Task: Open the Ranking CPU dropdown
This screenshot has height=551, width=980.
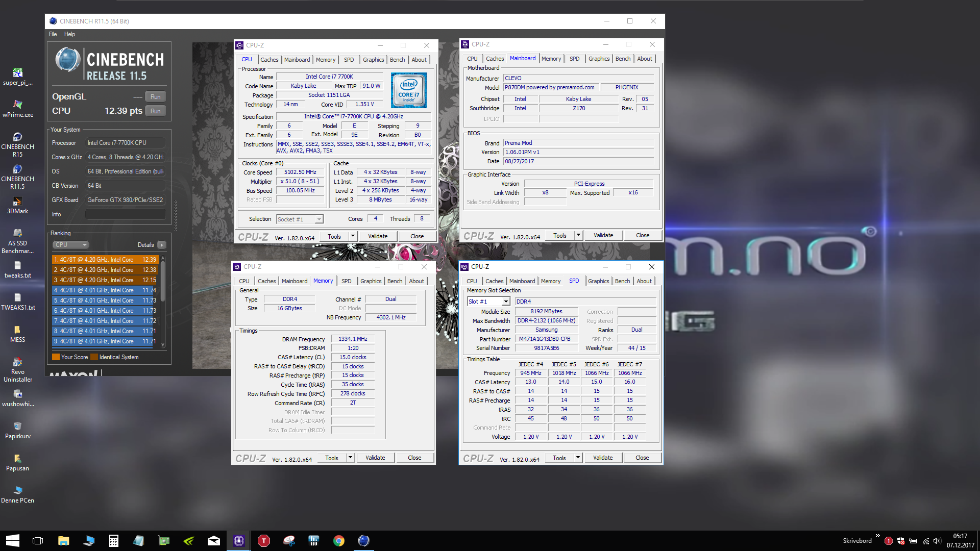Action: (x=70, y=245)
